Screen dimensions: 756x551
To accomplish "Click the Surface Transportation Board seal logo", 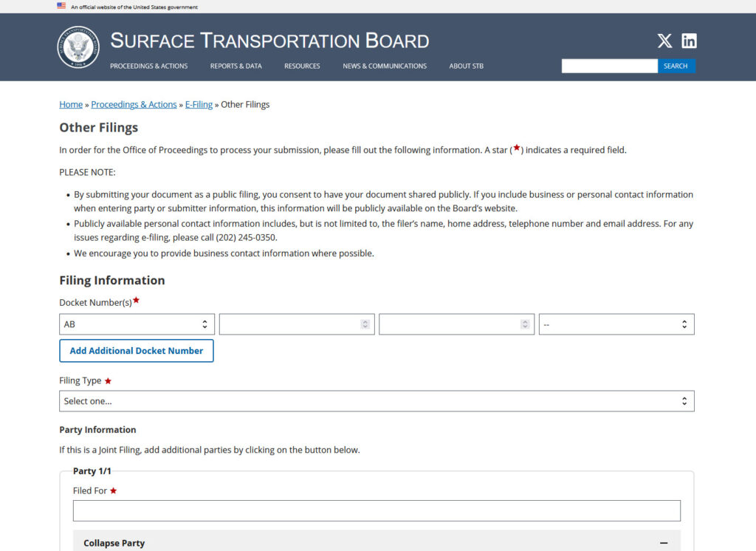I will (78, 47).
